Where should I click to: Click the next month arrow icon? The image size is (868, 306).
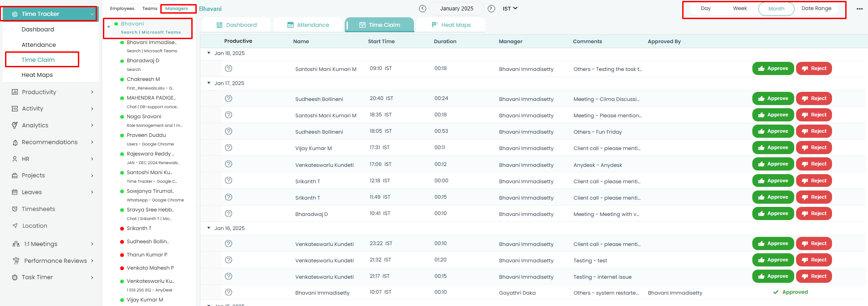491,9
